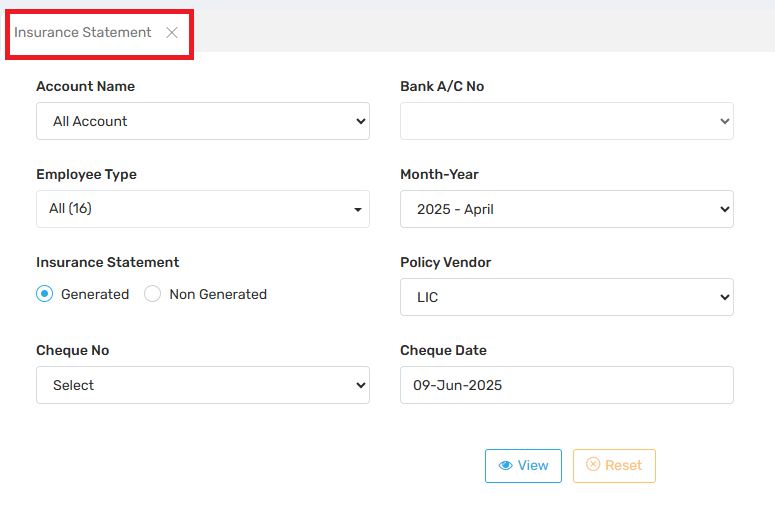The height and width of the screenshot is (519, 775).
Task: Click the Policy Vendor dropdown chevron
Action: tap(724, 297)
